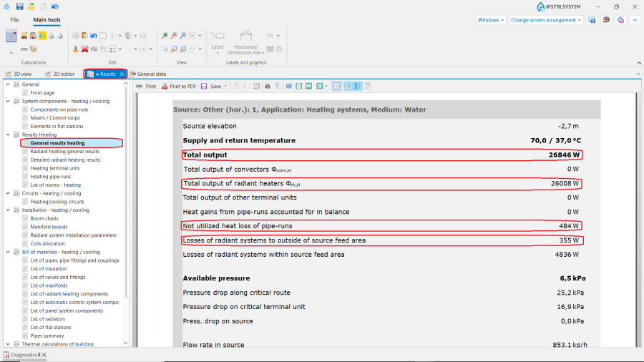This screenshot has height=362, width=644.
Task: Click the first green layout icon in the results toolbar
Action: coord(299,86)
